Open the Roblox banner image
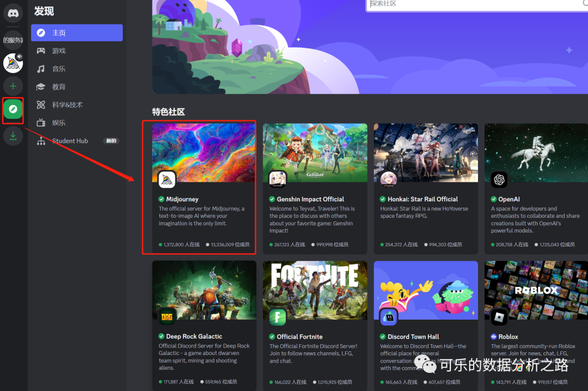The image size is (588, 391). point(536,290)
